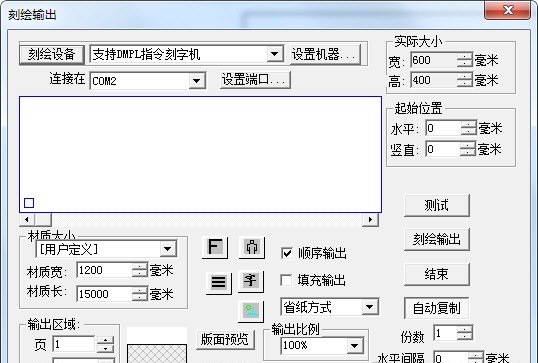The height and width of the screenshot is (363, 538).
Task: Open the 省纸方式 dropdown
Action: click(x=370, y=307)
